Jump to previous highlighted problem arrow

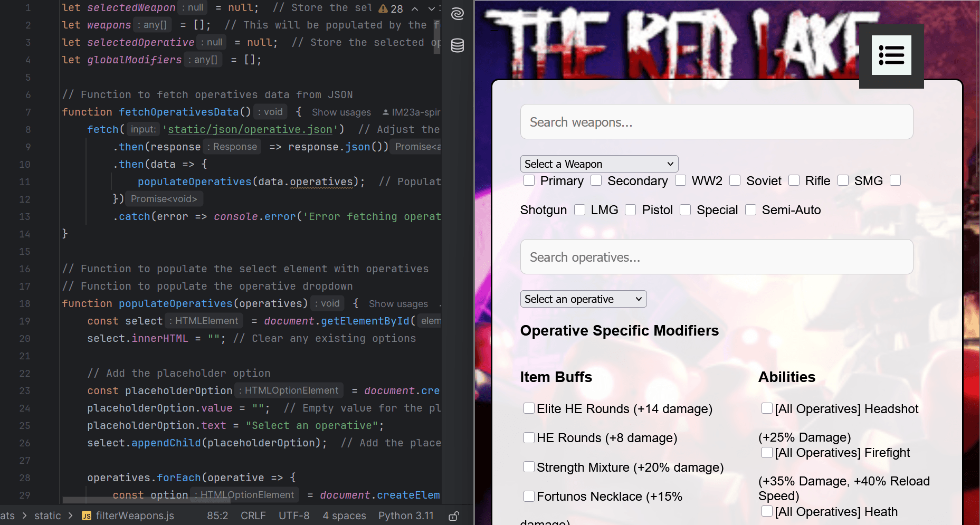415,9
